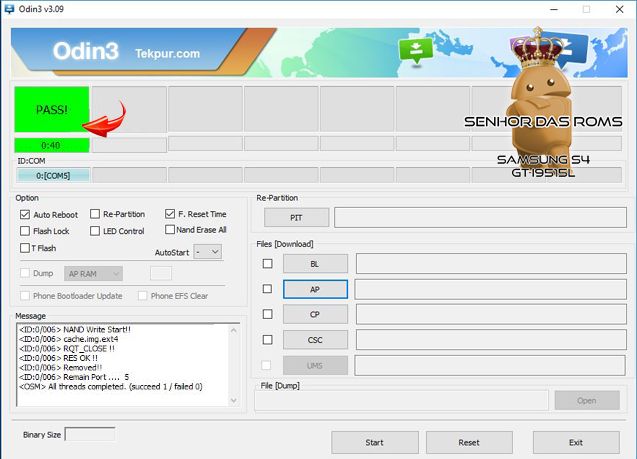
Task: Click the green 0:40 progress bar
Action: pos(51,145)
